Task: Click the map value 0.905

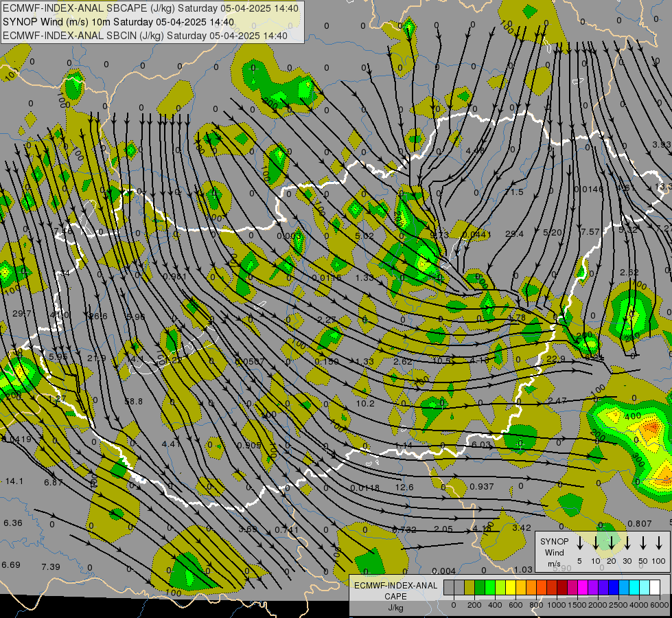Action: pos(249,445)
